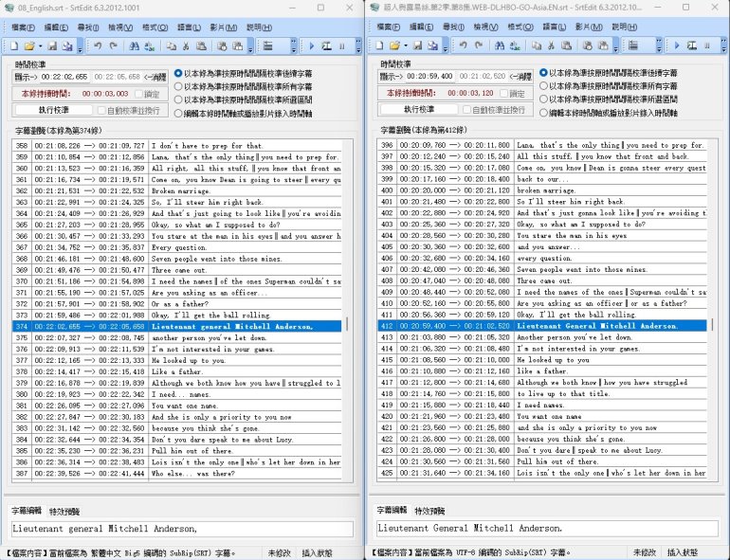Open 影片(M) menu in right window

(589, 27)
